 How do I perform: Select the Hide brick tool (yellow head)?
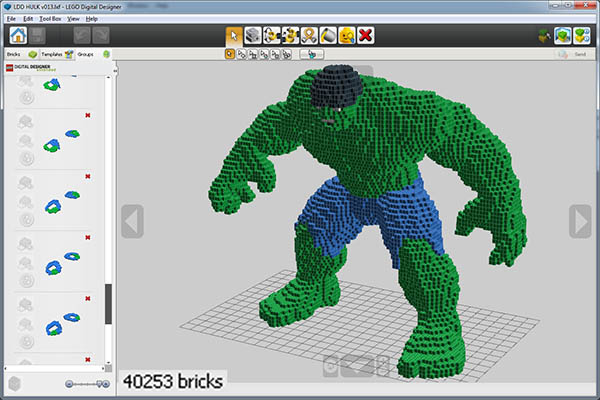coord(344,35)
